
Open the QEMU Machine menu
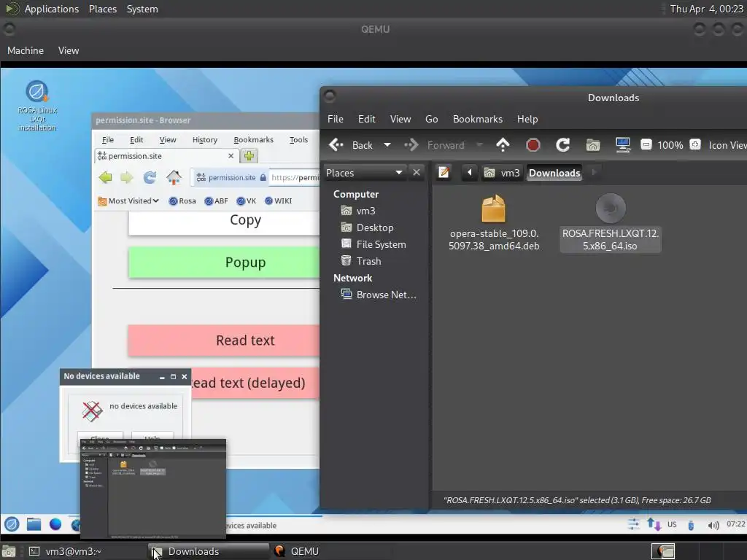tap(26, 50)
